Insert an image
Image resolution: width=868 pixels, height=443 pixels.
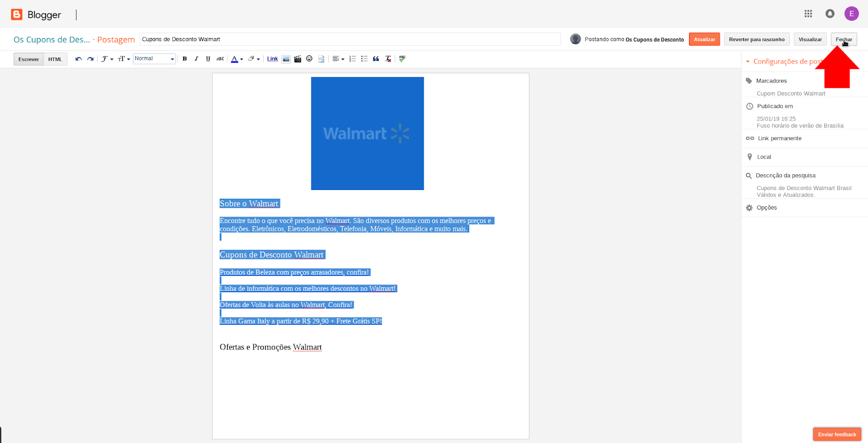click(x=286, y=59)
